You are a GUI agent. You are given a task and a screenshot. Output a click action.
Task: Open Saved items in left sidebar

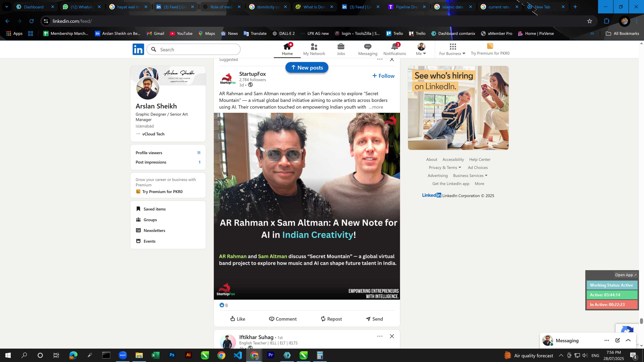pos(151,209)
